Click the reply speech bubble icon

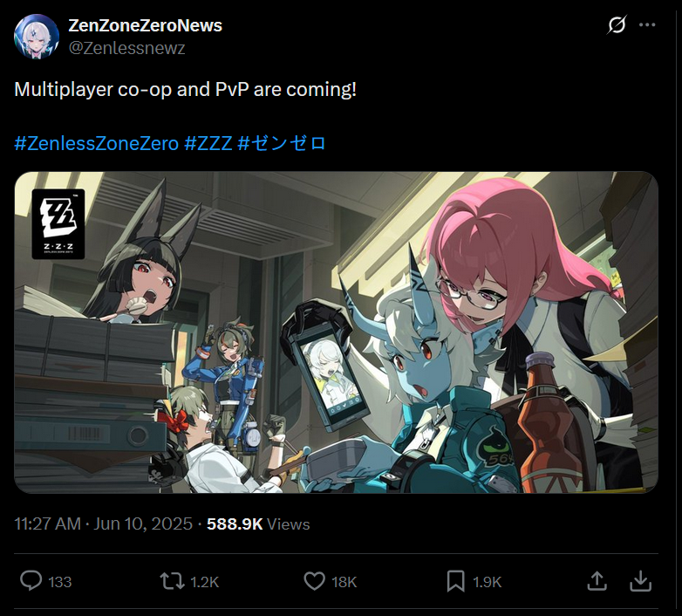point(31,581)
